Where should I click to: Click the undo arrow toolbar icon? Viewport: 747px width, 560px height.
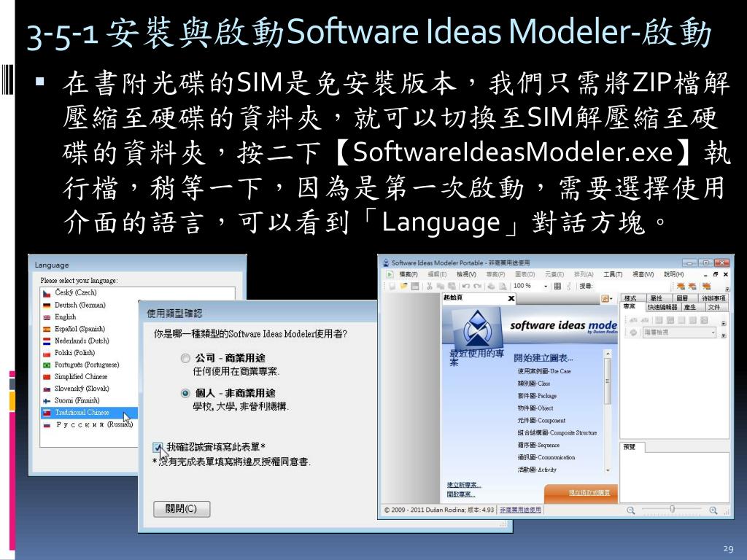[x=466, y=286]
